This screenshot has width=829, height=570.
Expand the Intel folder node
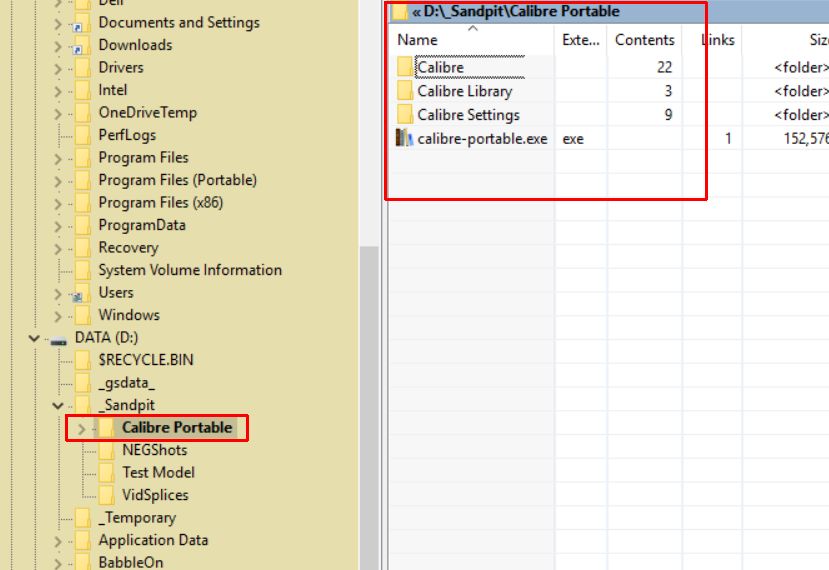58,91
